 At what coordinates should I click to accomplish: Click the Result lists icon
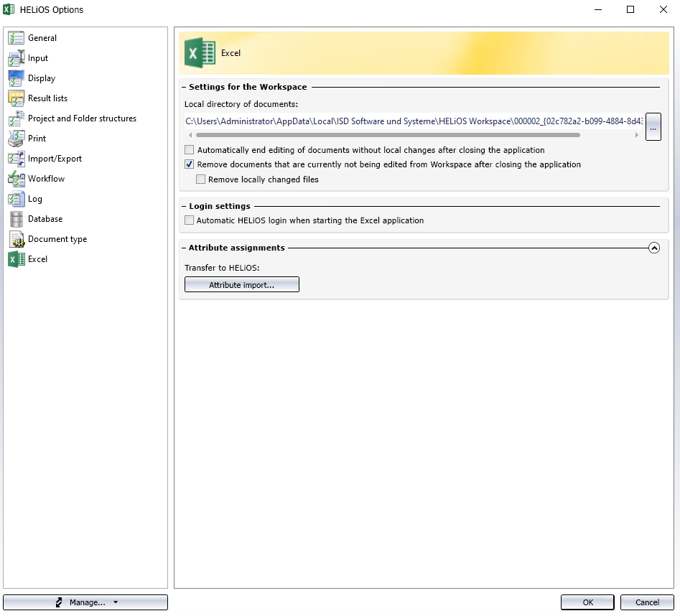point(16,98)
